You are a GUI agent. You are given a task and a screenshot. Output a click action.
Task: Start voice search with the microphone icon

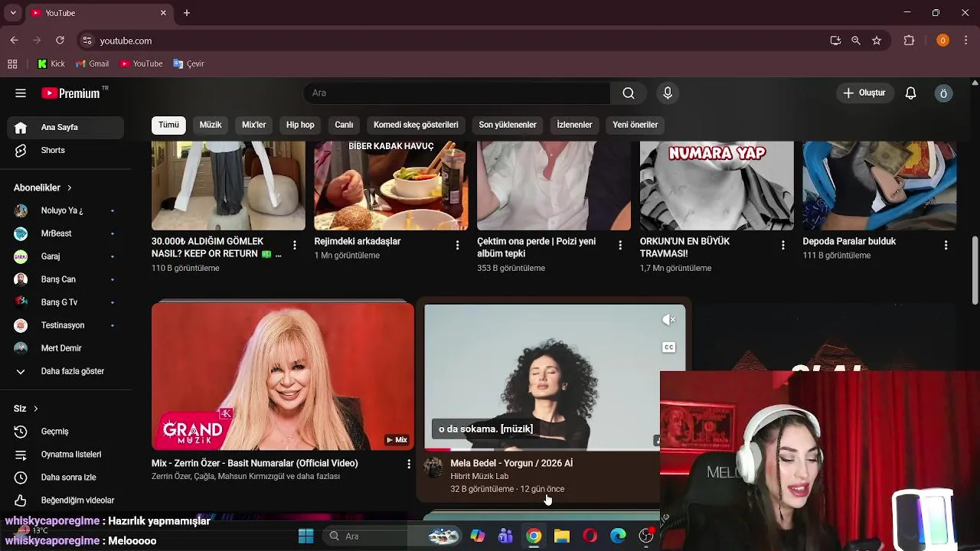[x=668, y=93]
